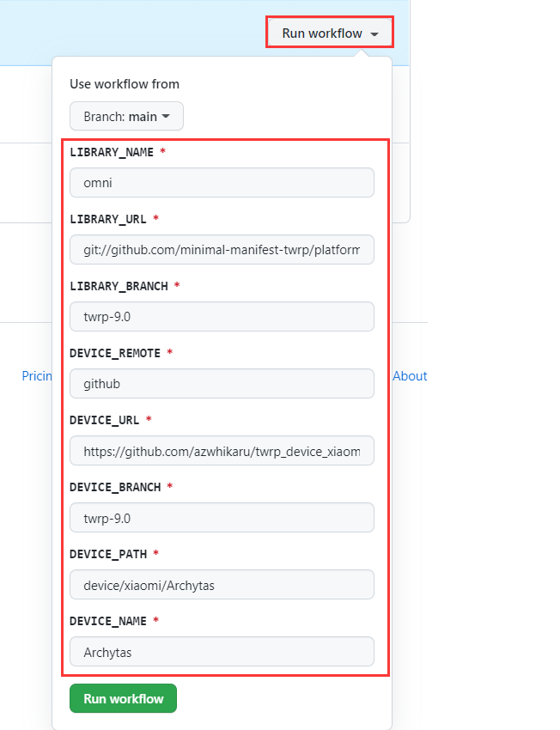The height and width of the screenshot is (730, 560).
Task: Click the DEVICE_NAME label text
Action: point(108,622)
